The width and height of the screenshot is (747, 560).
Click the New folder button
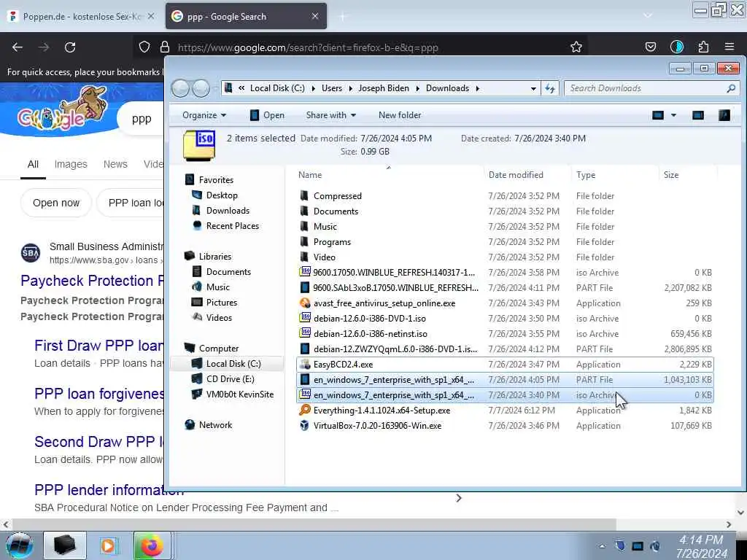400,115
